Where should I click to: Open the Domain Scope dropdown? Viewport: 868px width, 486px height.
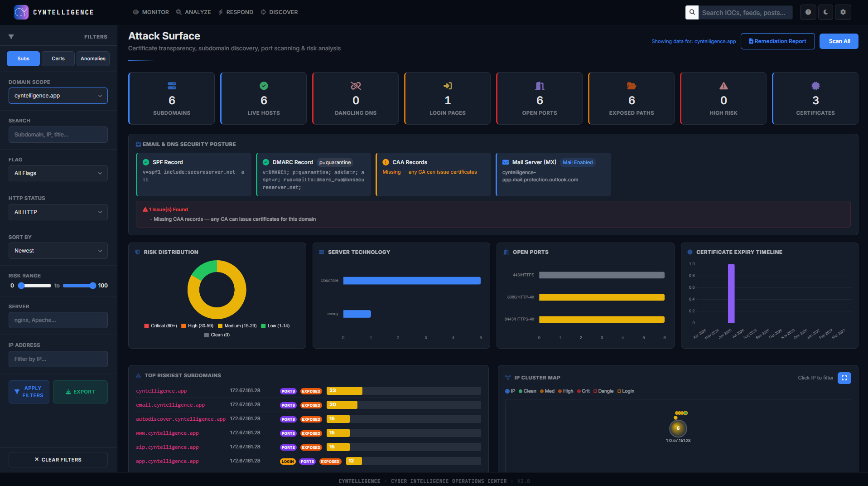coord(58,96)
